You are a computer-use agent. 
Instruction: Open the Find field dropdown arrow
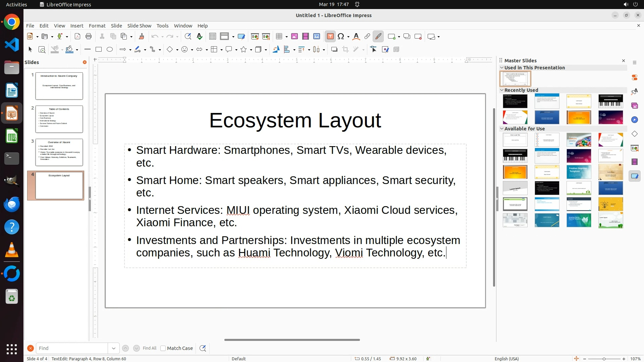[x=114, y=348]
